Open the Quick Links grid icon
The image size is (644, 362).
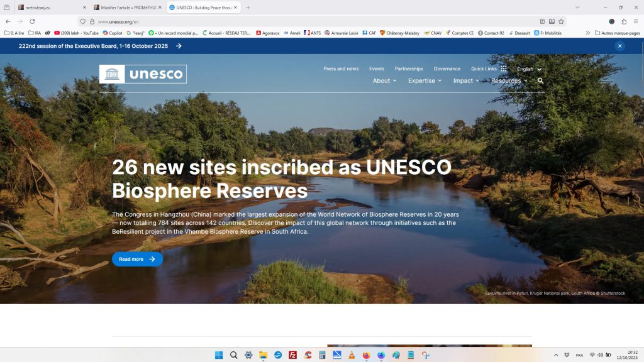[504, 69]
